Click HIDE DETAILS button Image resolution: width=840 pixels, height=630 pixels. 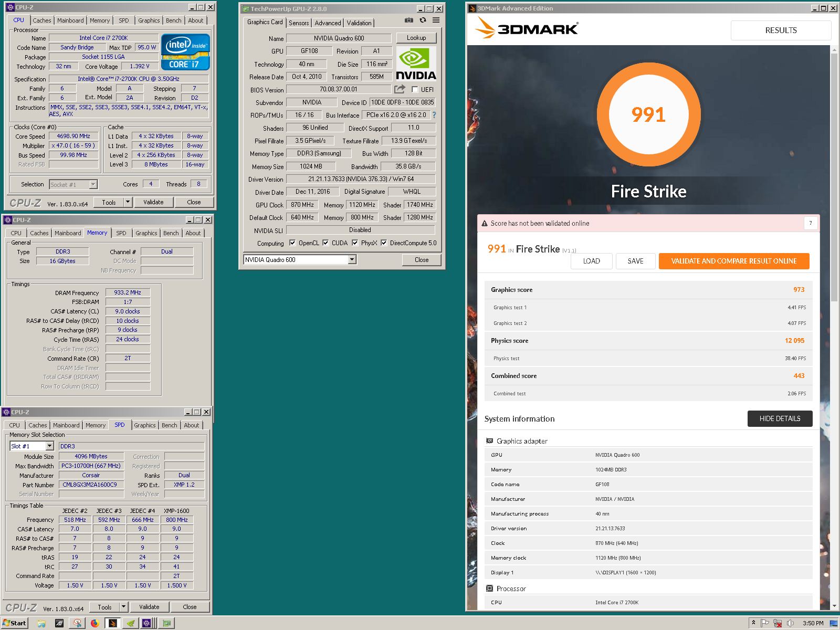780,418
